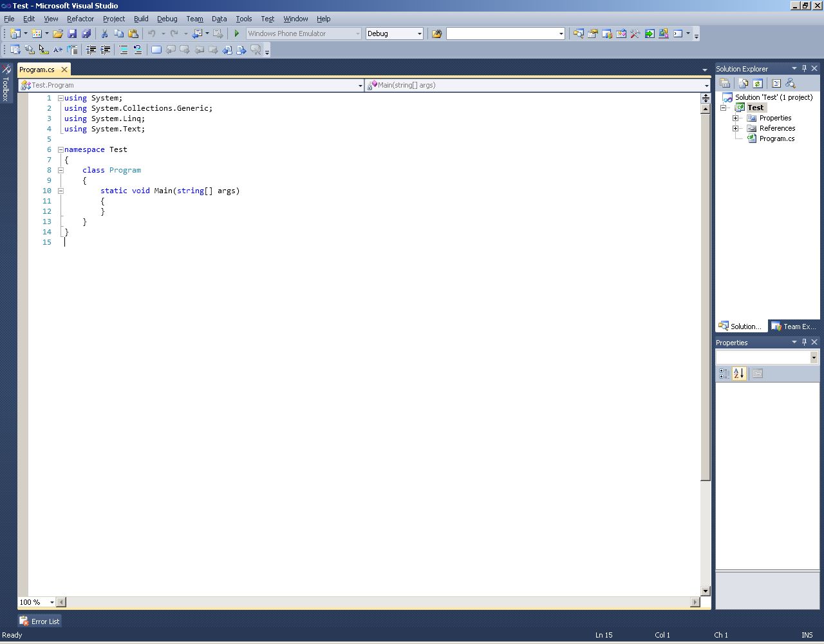
Task: Toggle a bookmark on the current line
Action: point(156,50)
